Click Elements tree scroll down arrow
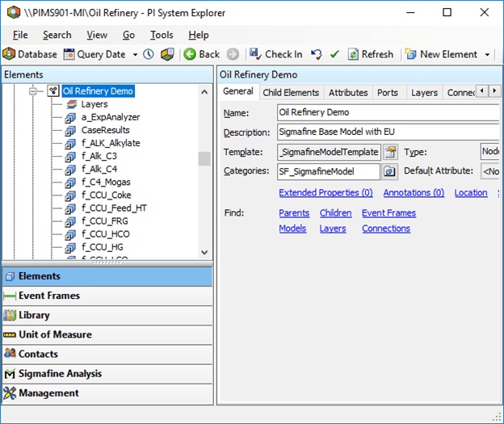The image size is (504, 424). point(204,252)
